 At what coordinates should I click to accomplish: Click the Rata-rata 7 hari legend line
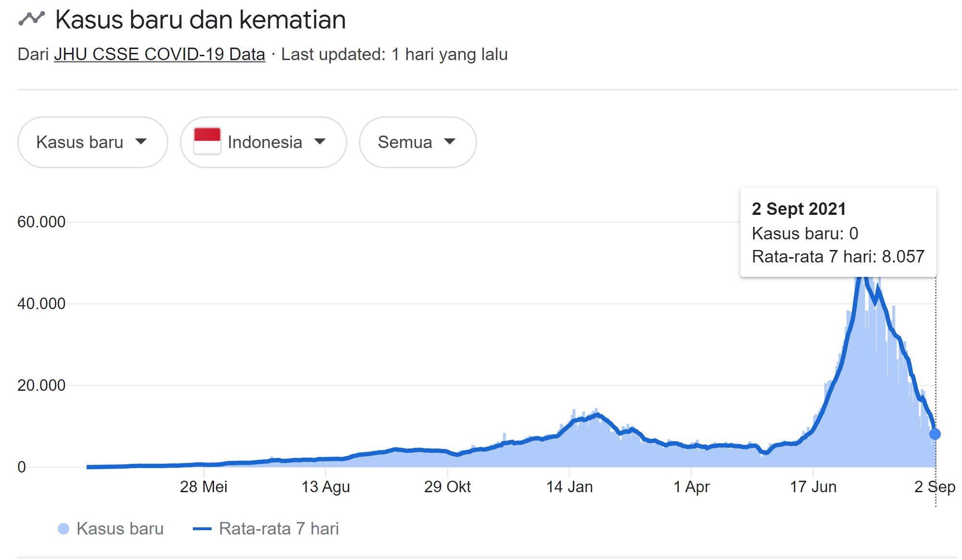pyautogui.click(x=202, y=529)
